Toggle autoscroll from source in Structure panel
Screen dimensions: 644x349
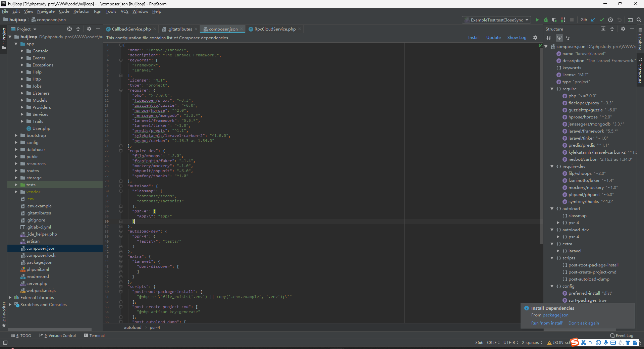[568, 38]
